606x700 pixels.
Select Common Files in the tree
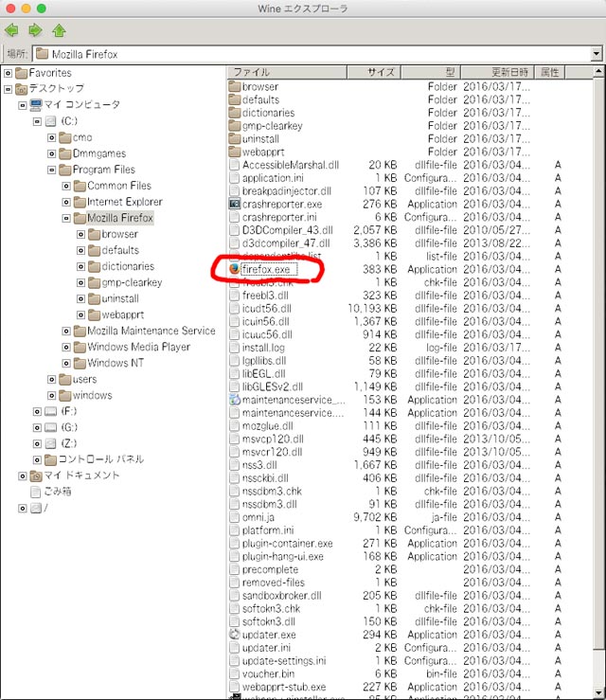(119, 186)
